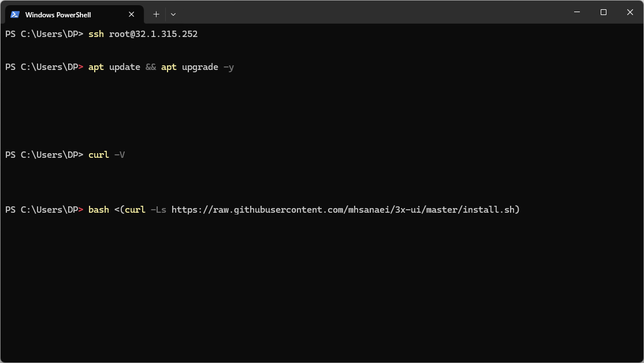The height and width of the screenshot is (363, 644).
Task: Click the bash command word
Action: tap(99, 210)
